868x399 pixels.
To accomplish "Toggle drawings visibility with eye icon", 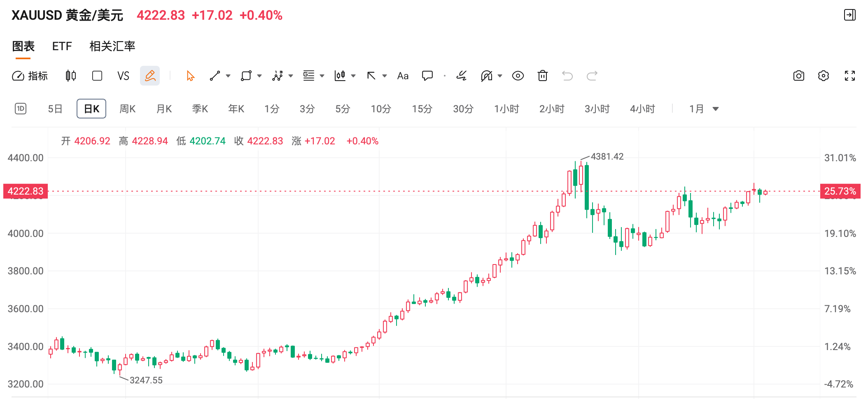I will (518, 76).
